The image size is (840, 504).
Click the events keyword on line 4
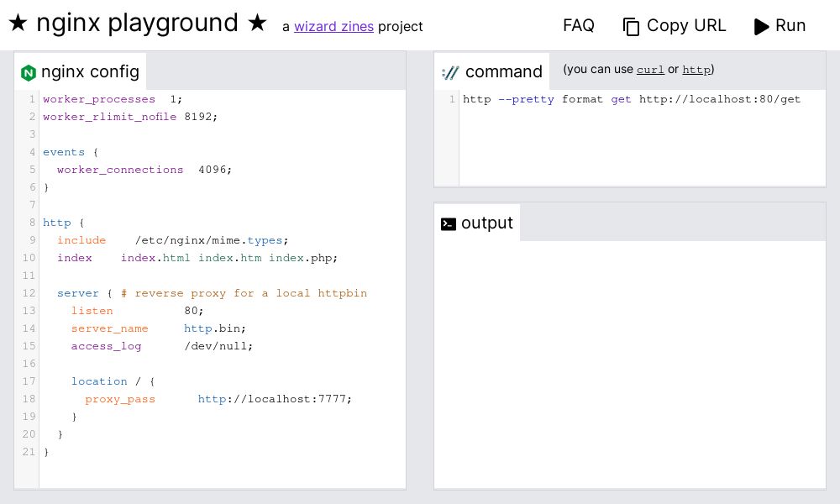tap(64, 152)
